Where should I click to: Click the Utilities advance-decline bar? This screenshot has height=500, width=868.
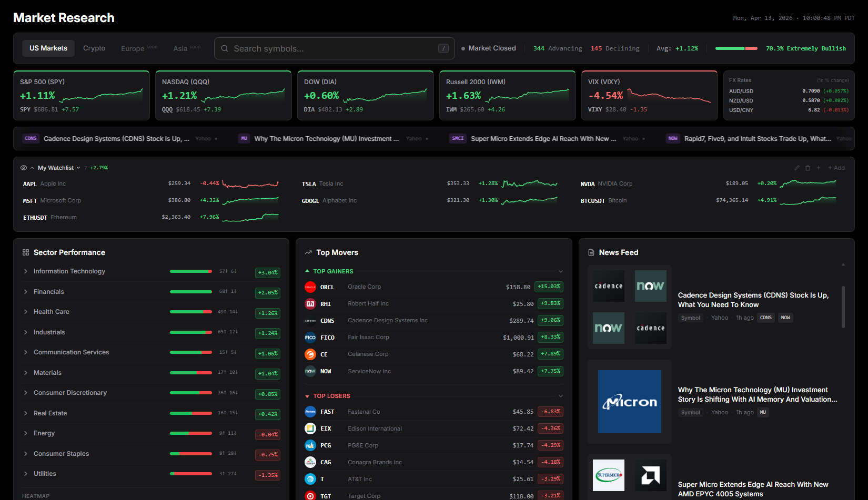191,474
